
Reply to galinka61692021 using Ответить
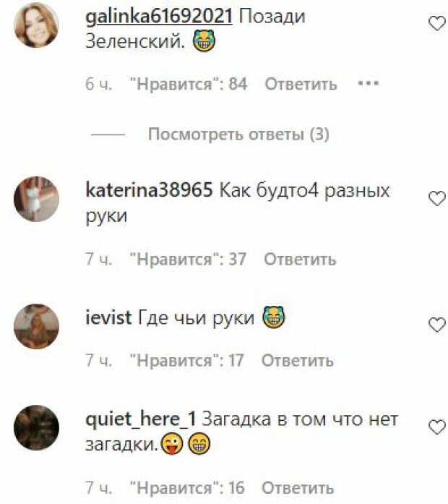301,84
